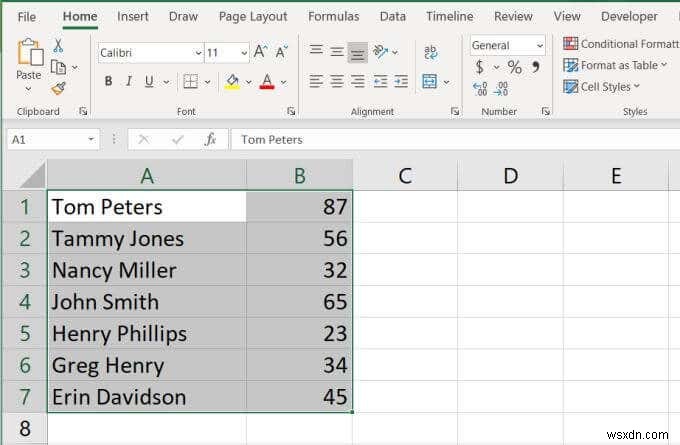
Task: Open Clipboard pane dialog launcher
Action: coord(83,111)
